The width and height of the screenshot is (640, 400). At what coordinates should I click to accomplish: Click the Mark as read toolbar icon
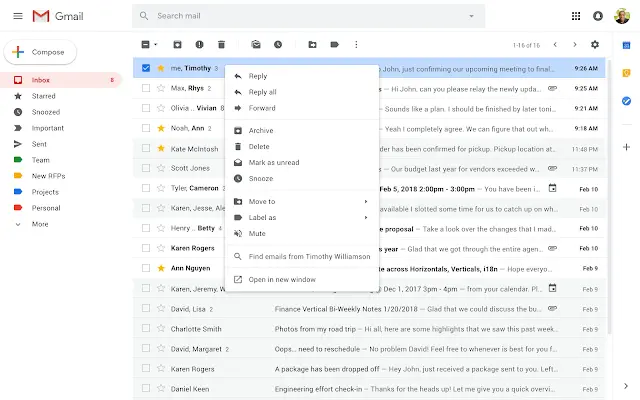(256, 44)
